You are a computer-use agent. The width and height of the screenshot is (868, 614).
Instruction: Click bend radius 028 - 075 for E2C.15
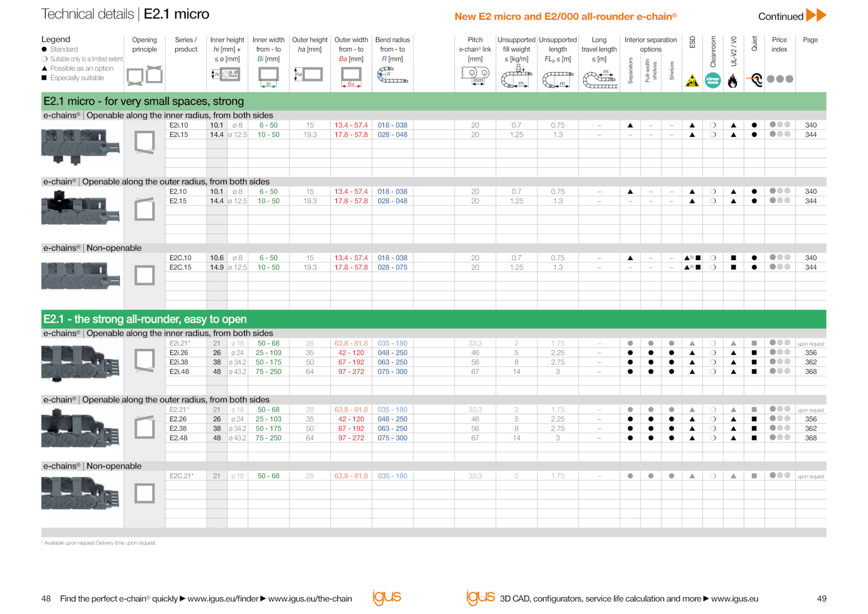392,267
